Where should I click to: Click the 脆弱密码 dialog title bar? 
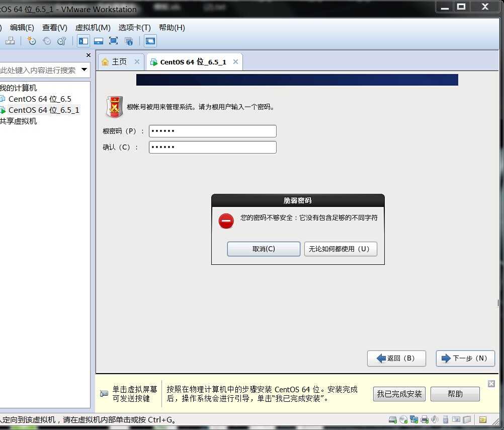tap(298, 200)
